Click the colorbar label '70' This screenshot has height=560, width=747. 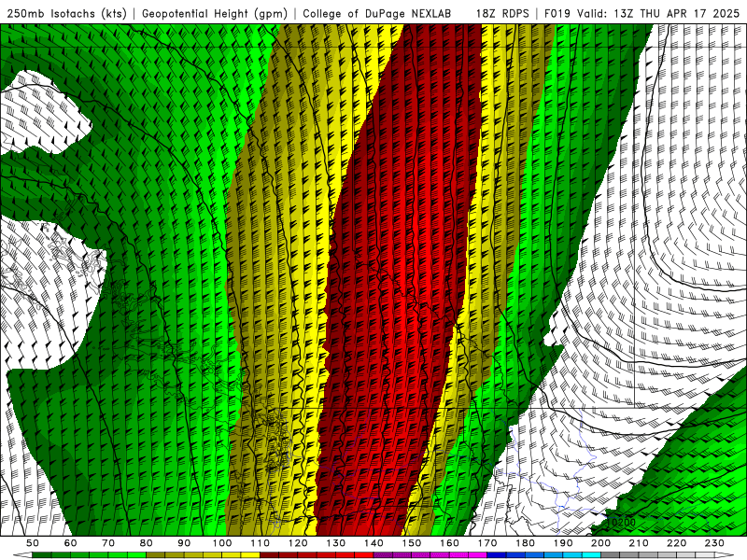click(108, 543)
